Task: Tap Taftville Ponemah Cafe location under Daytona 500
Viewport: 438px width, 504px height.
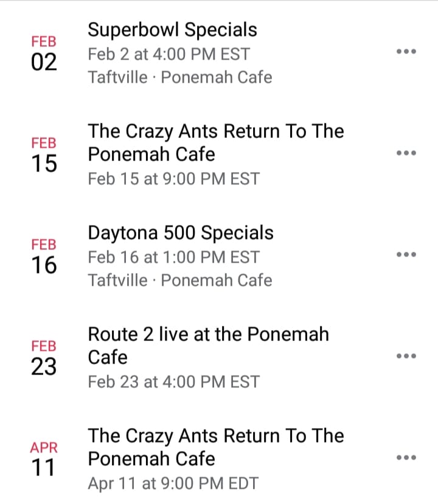Action: 180,280
